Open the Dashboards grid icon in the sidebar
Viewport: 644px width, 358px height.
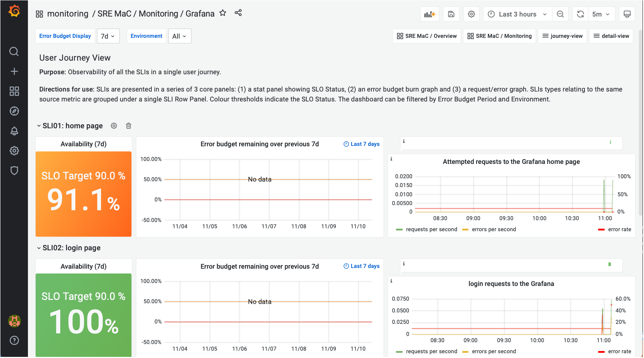(x=14, y=91)
